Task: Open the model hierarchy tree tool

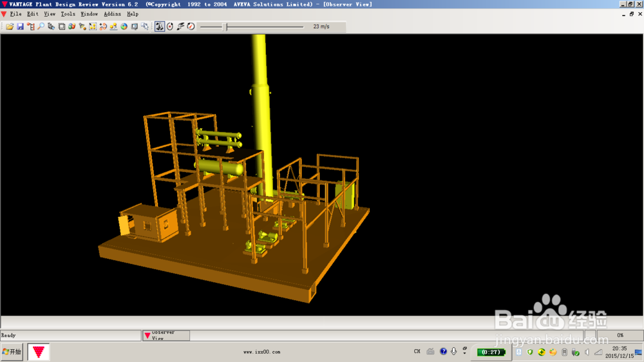Action: [31, 26]
